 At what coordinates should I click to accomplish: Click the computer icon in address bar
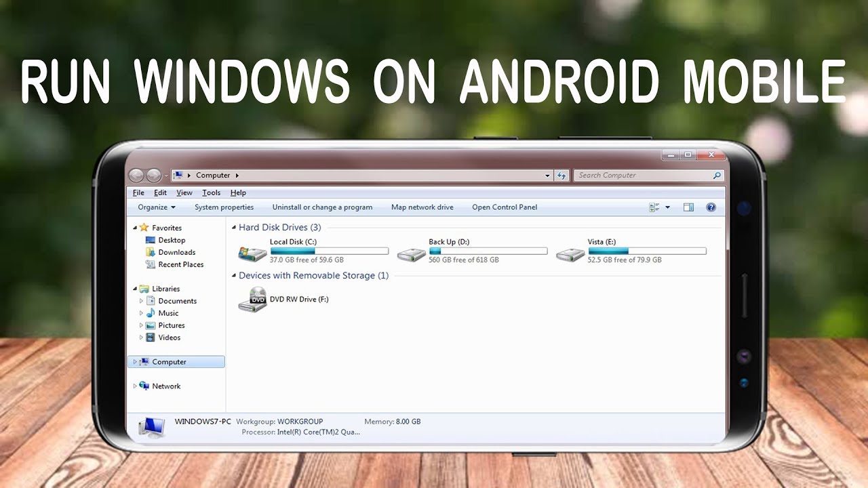(178, 176)
